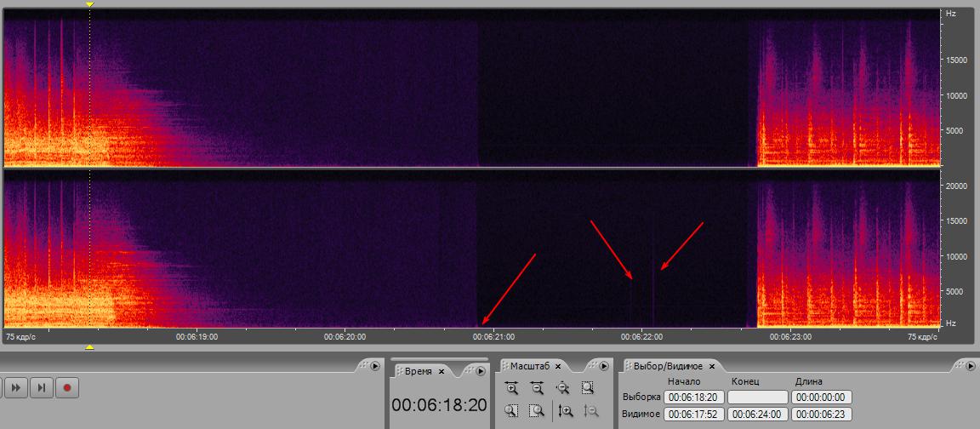Click the Выборка row label
This screenshot has width=980, height=429.
click(x=642, y=398)
